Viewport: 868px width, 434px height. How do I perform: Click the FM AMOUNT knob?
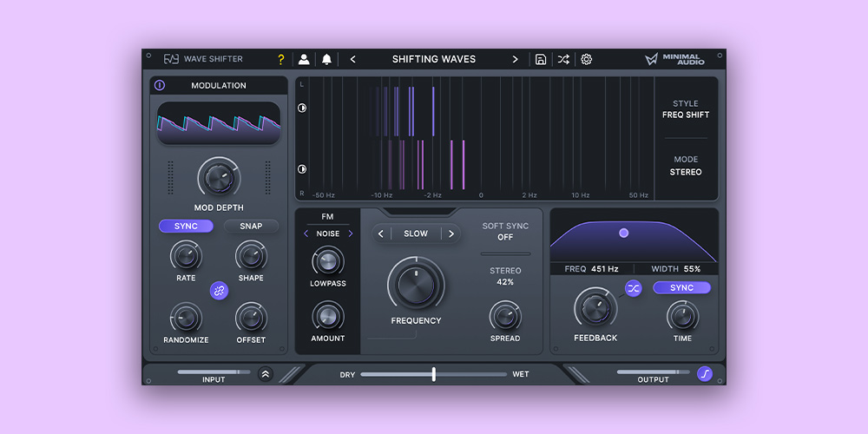[x=328, y=316]
